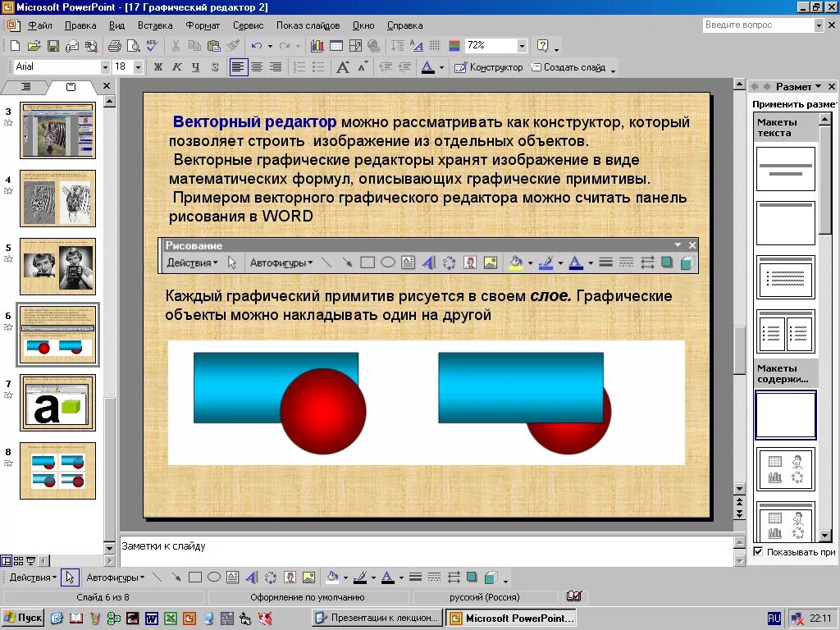Open the zoom 72% dropdown
The image size is (840, 630).
[x=522, y=46]
